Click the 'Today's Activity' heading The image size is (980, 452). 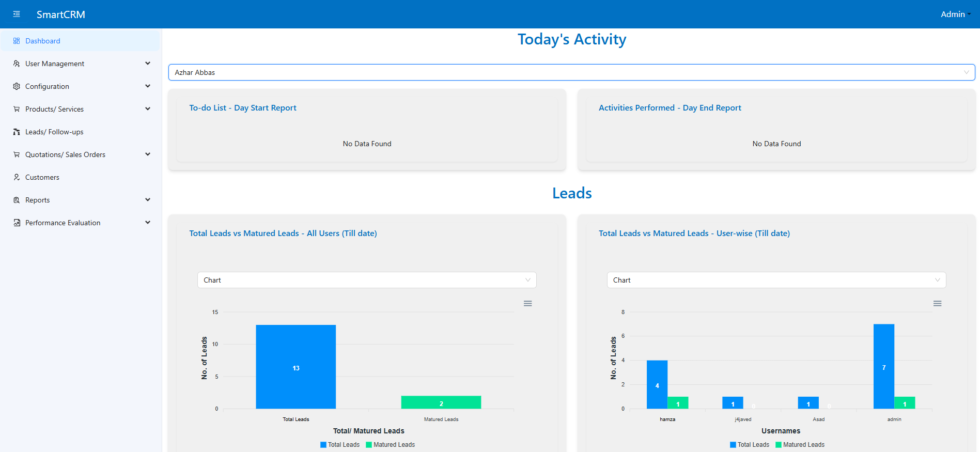coord(572,39)
